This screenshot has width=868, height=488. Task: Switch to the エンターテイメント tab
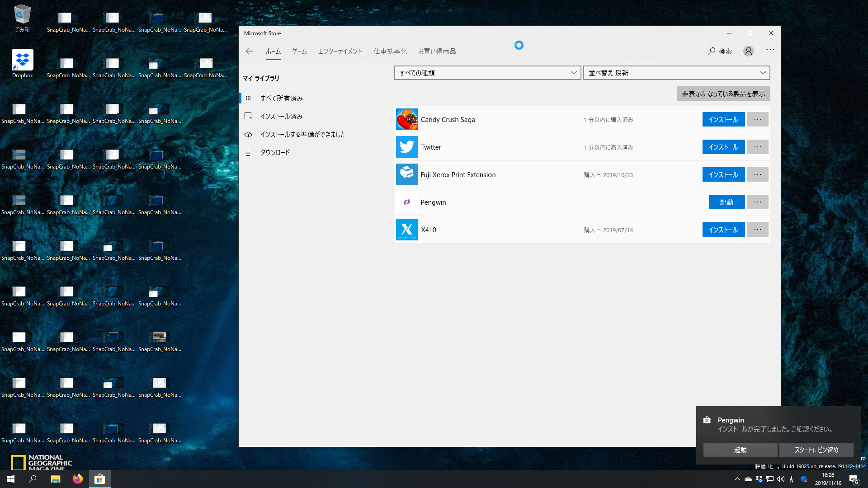[x=340, y=51]
